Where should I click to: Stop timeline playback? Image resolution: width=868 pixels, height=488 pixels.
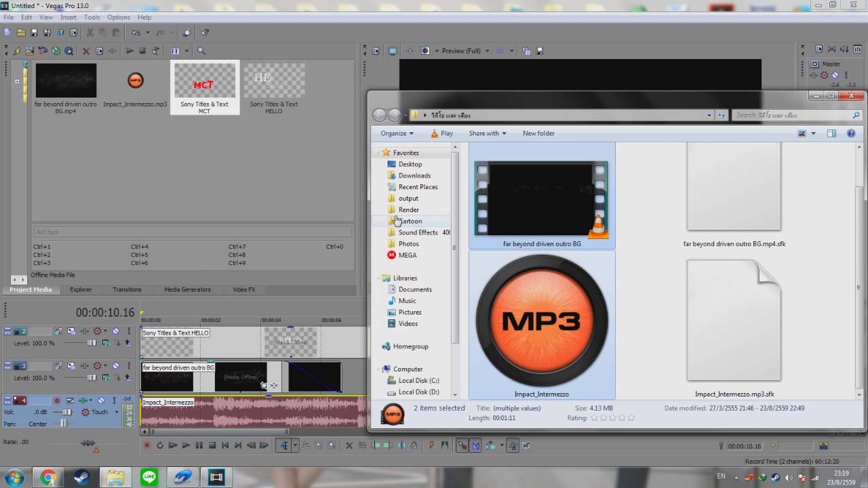(x=212, y=445)
